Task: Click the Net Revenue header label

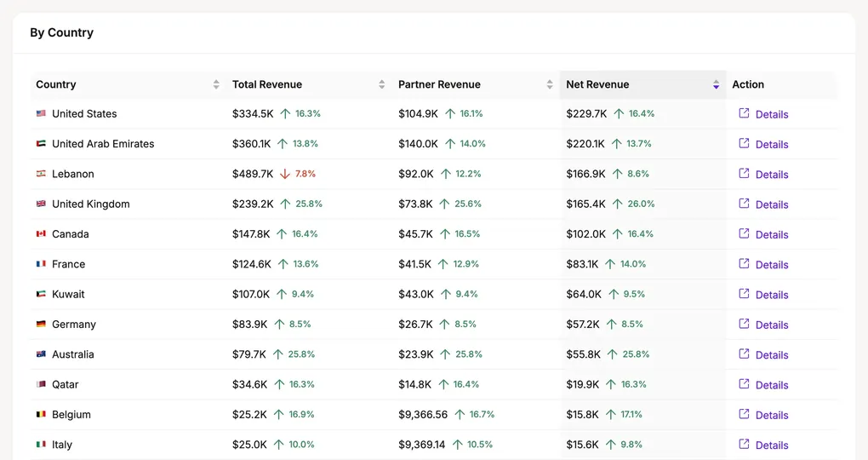Action: coord(597,84)
